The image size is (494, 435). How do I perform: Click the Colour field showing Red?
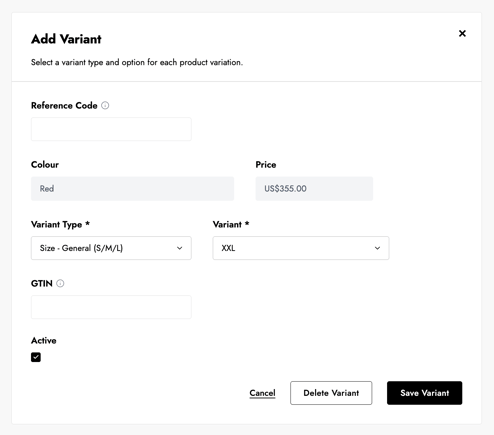pos(132,189)
